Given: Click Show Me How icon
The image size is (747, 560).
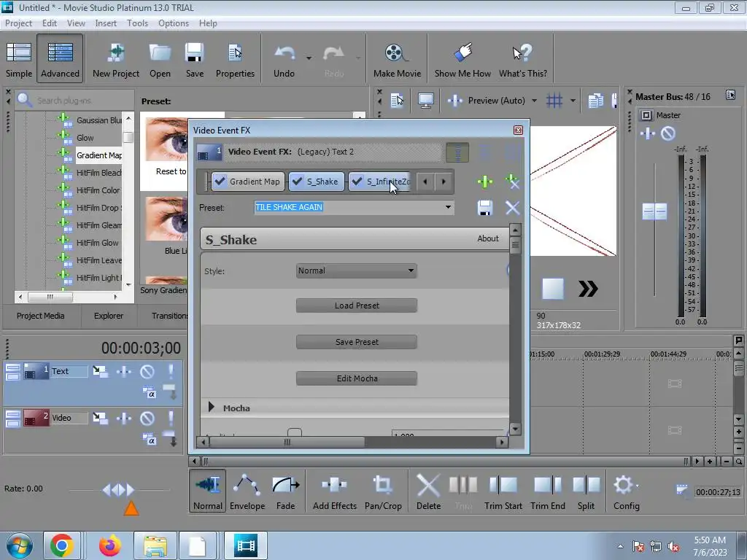Looking at the screenshot, I should 462,52.
